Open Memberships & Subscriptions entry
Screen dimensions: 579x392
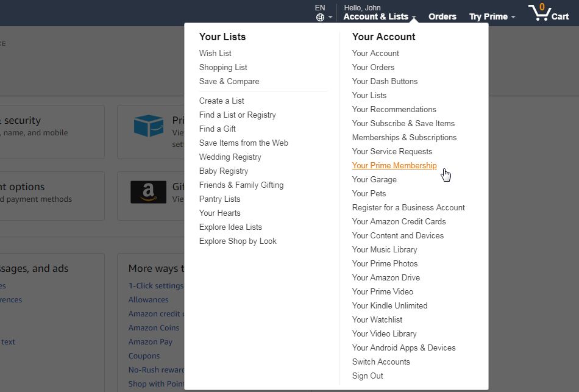(404, 138)
